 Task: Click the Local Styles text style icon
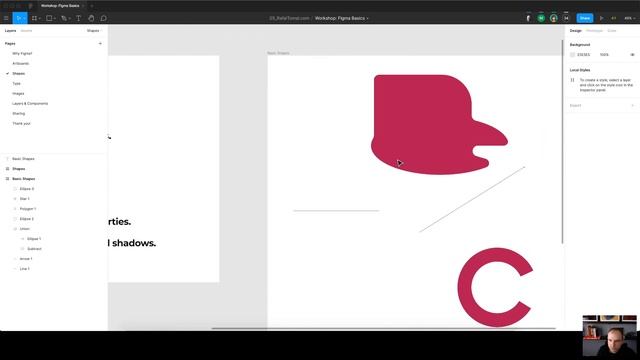[x=572, y=80]
